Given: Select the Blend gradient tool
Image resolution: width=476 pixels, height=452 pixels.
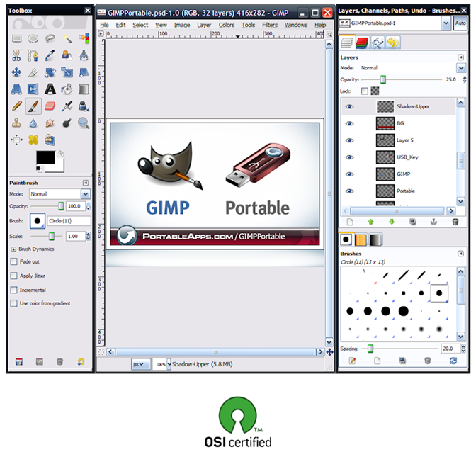Looking at the screenshot, I should pos(84,89).
